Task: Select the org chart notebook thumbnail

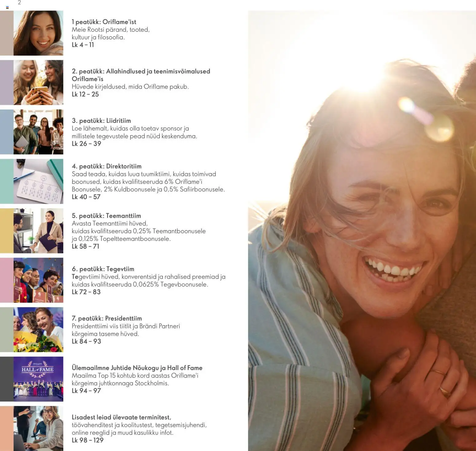Action: 38,181
